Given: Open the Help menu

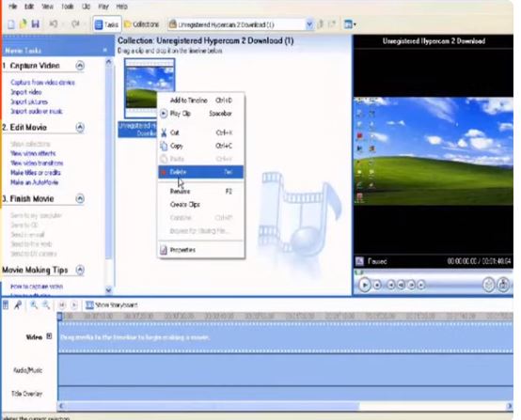Looking at the screenshot, I should click(121, 7).
